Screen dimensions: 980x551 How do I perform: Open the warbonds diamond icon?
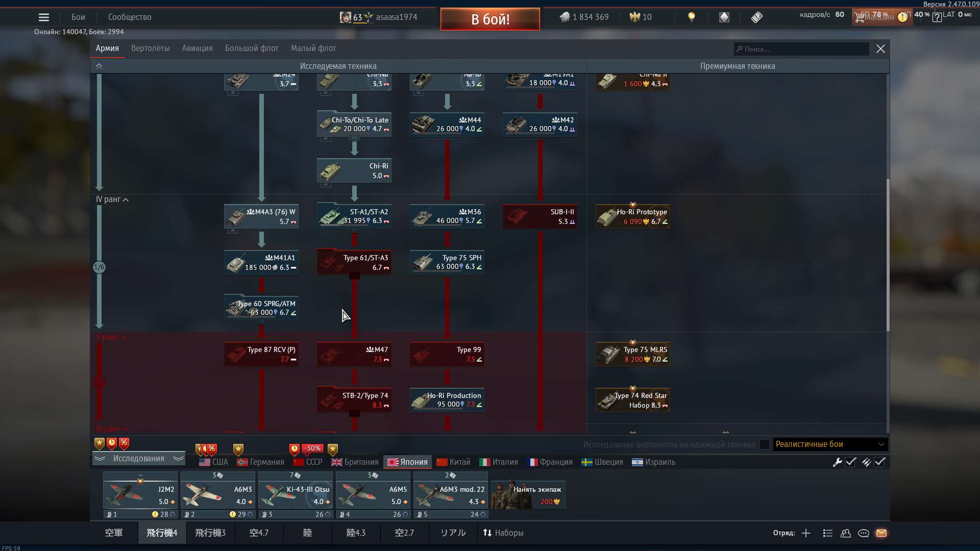pyautogui.click(x=724, y=17)
